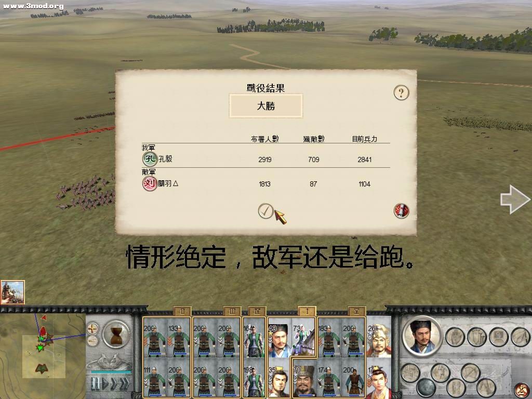
Task: Set battle to normal play speed
Action: (105, 383)
